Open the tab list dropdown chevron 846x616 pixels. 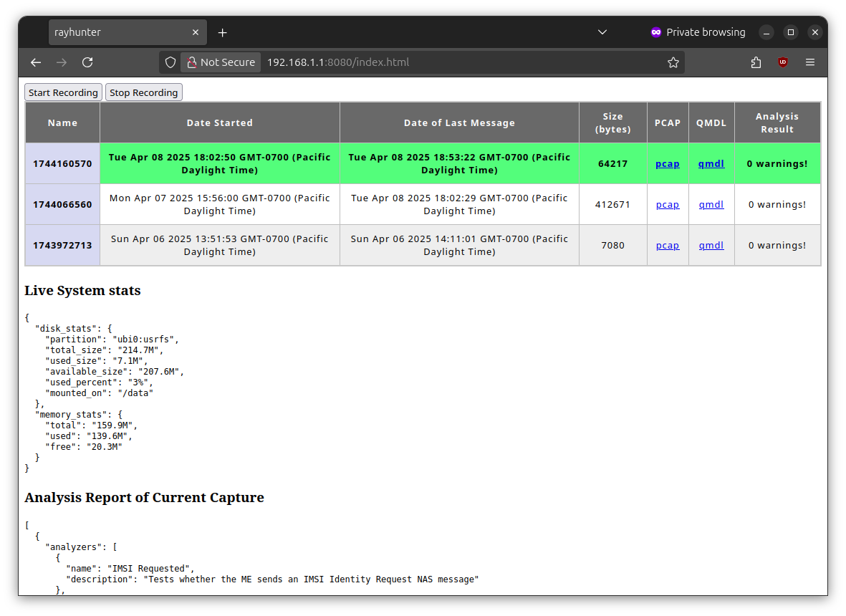coord(602,32)
